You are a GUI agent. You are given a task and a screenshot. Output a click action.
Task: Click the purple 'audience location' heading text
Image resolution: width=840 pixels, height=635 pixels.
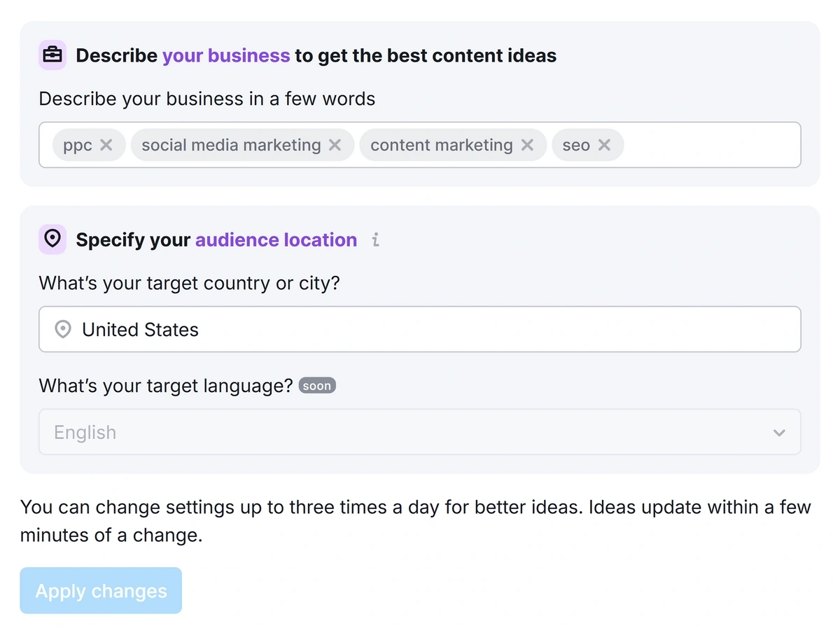point(276,239)
